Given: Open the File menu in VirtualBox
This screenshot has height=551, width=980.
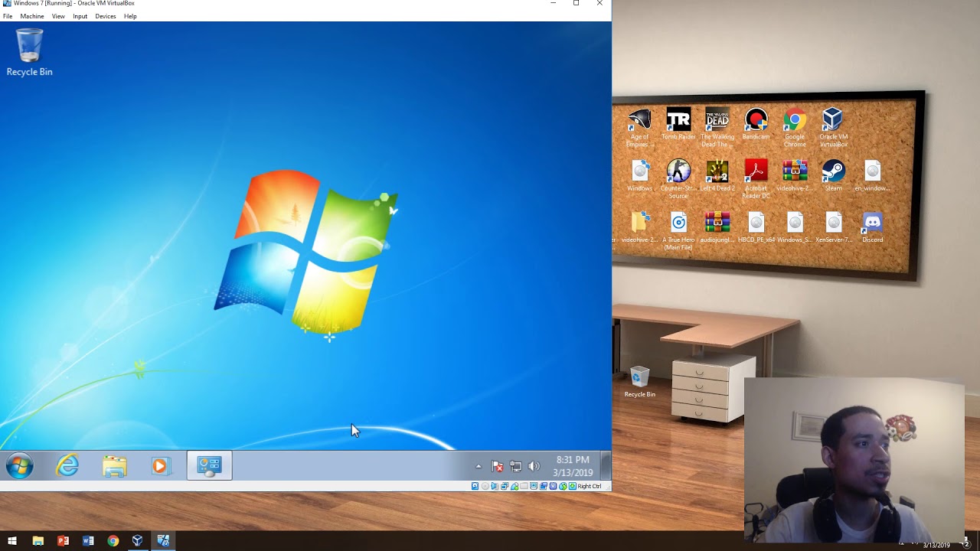Looking at the screenshot, I should click(8, 16).
